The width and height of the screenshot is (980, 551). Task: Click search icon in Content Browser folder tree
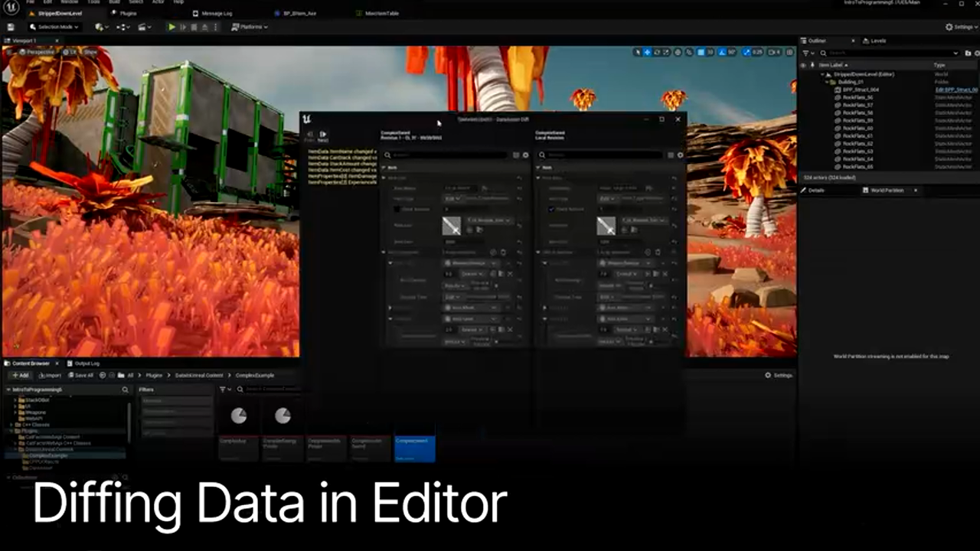pyautogui.click(x=126, y=390)
